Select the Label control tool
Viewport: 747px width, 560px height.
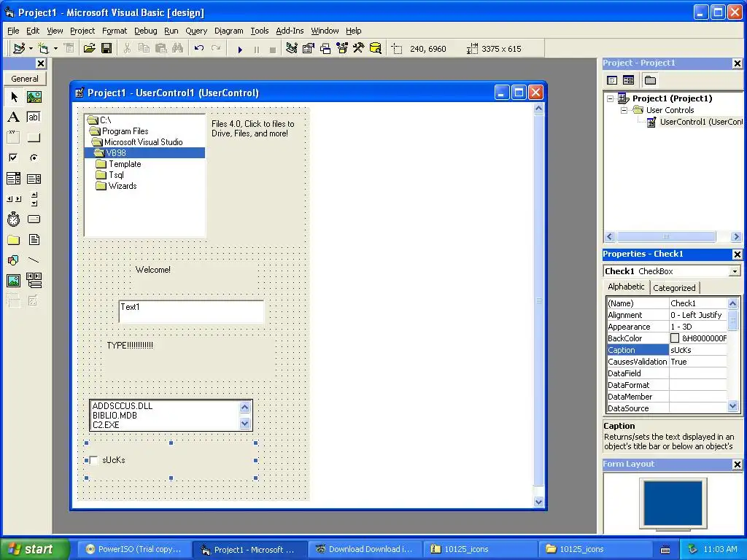tap(14, 117)
